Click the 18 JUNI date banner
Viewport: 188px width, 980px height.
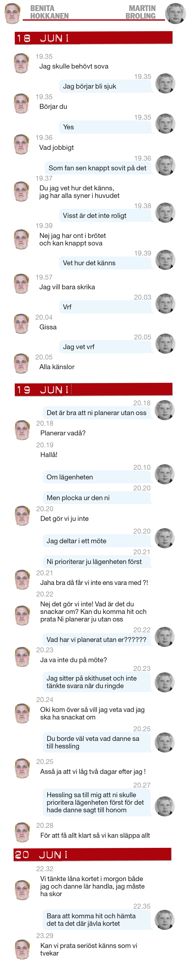click(x=94, y=38)
